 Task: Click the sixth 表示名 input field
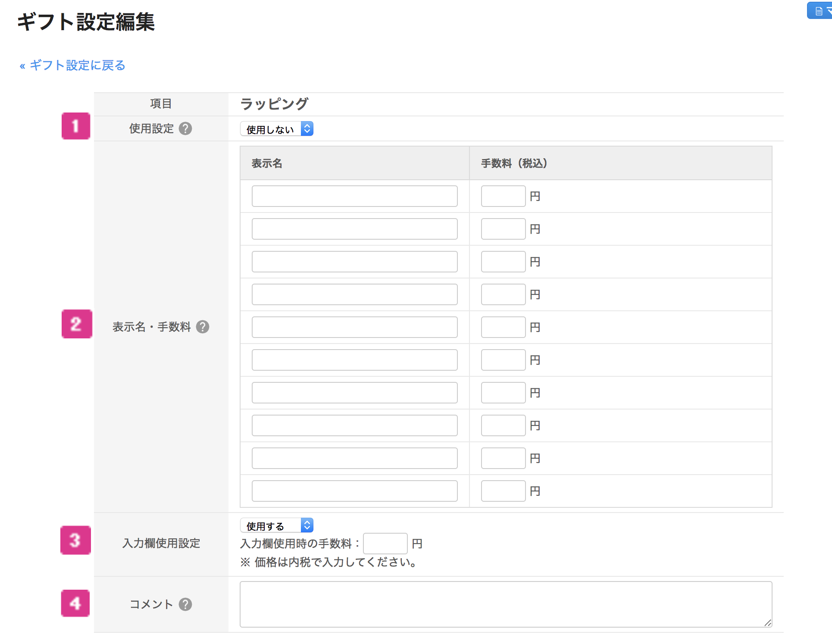click(354, 360)
